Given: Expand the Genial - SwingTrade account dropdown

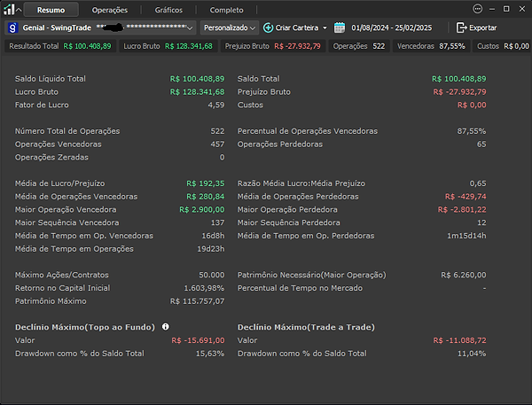Looking at the screenshot, I should tap(191, 27).
